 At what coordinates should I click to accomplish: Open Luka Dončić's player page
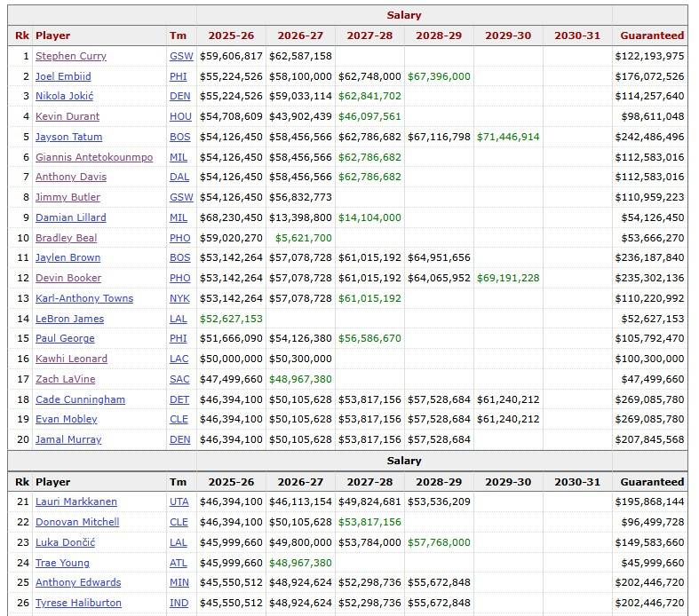click(65, 542)
